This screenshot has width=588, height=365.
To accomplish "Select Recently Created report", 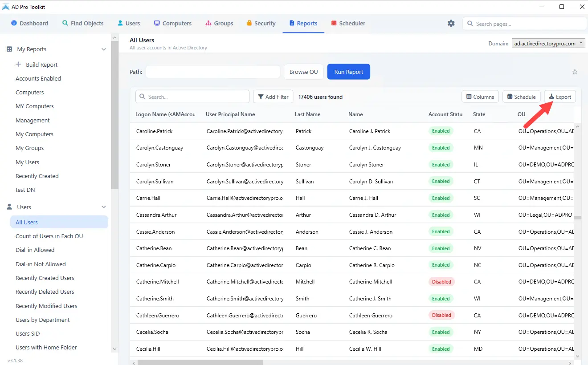I will 37,176.
